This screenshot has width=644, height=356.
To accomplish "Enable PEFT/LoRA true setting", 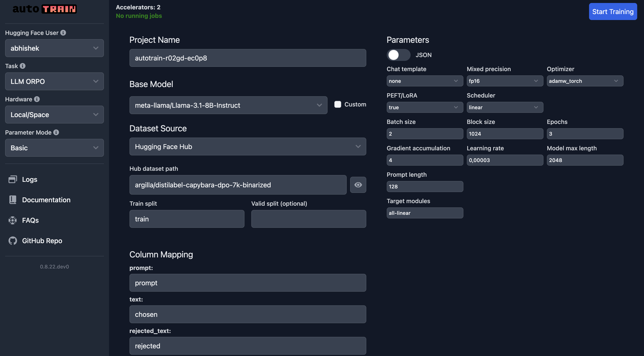I will [x=424, y=107].
